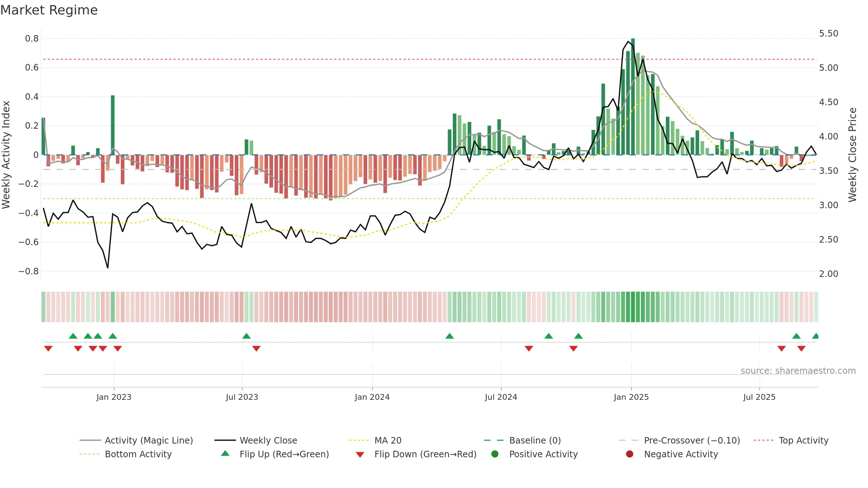868x488 pixels.
Task: Click the 0.8 tick on activity axis
Action: [x=32, y=38]
